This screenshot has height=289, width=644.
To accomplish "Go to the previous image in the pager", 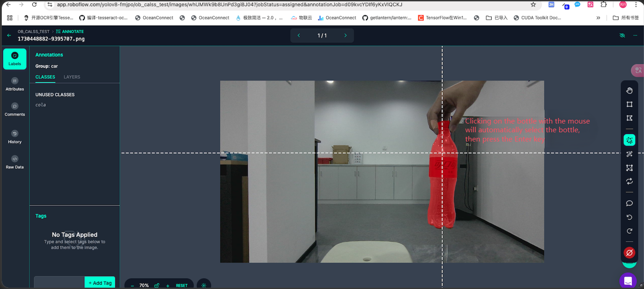I will pos(299,35).
